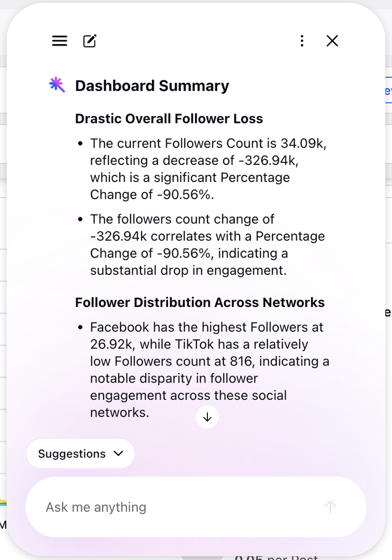Click the partially visible blue tab at the right edge
Screen dimensions: 392x560
pos(388,90)
